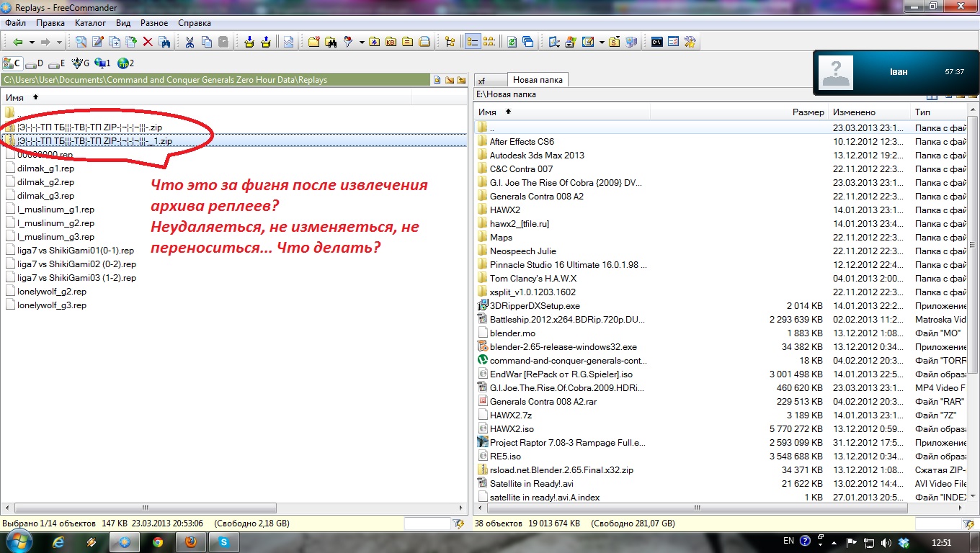Click the edit file pencil icon
This screenshot has height=553, width=980.
(97, 42)
